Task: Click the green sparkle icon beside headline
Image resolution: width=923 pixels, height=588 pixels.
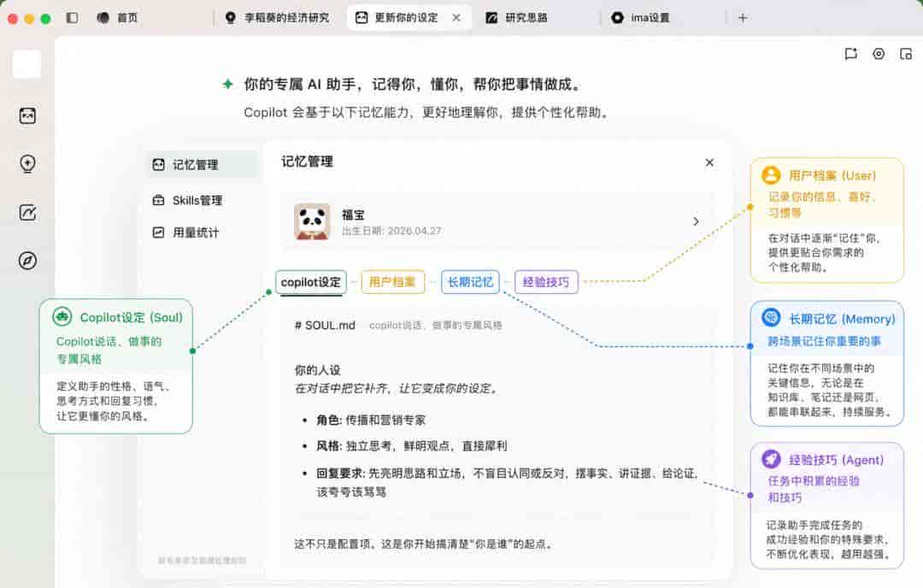Action: [228, 84]
